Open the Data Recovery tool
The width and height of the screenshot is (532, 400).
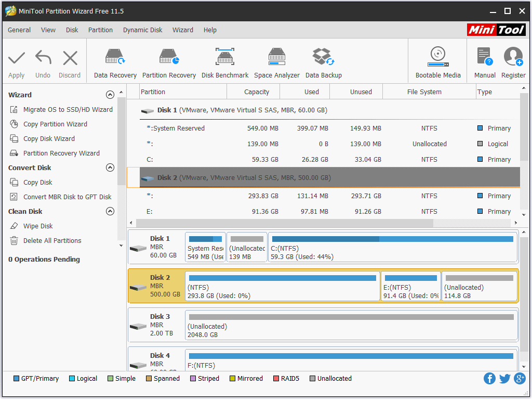coord(115,63)
